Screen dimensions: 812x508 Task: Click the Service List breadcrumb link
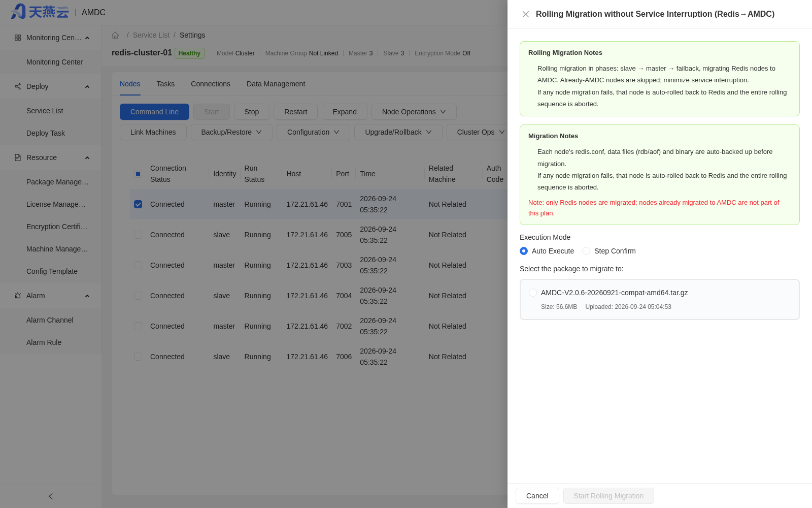click(151, 35)
